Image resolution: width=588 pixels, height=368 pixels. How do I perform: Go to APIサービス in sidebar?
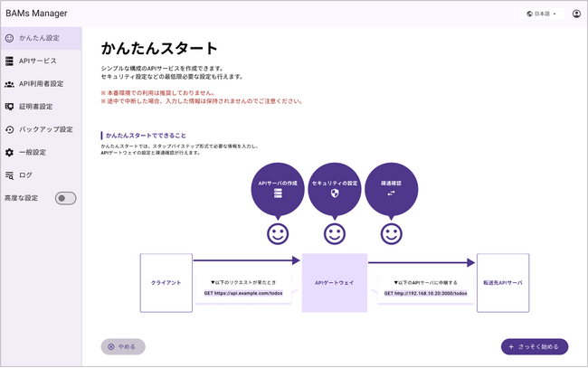pyautogui.click(x=41, y=61)
